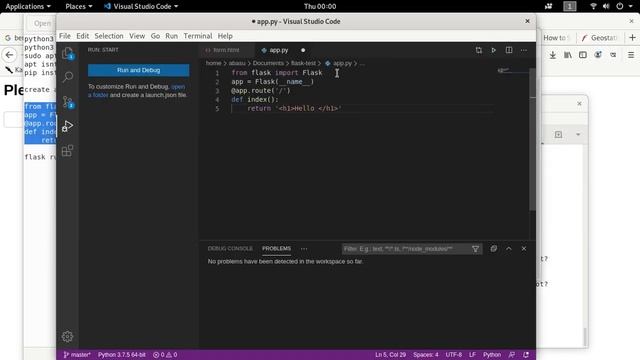Click the filter funnel icon in Problems panel
The image size is (640, 360).
coord(476,249)
